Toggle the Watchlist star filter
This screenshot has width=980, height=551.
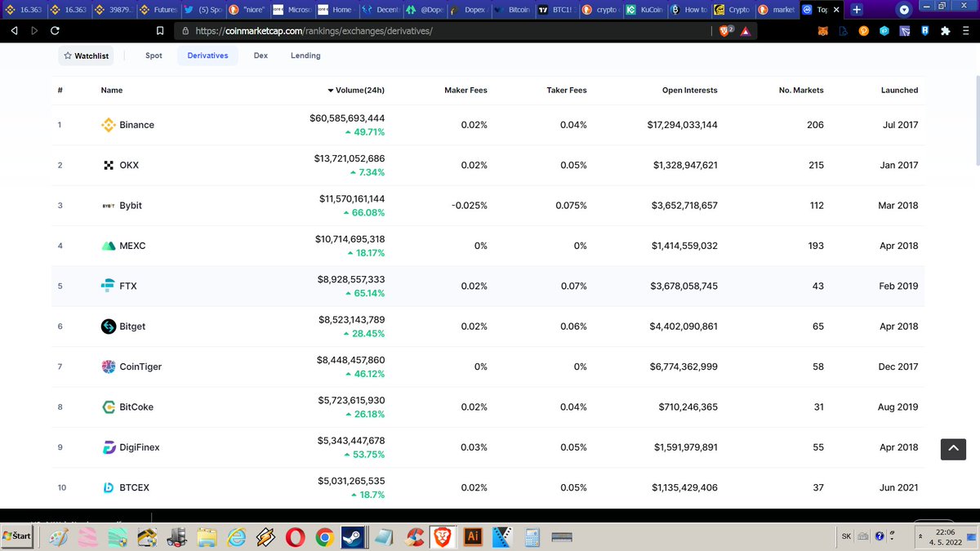86,56
